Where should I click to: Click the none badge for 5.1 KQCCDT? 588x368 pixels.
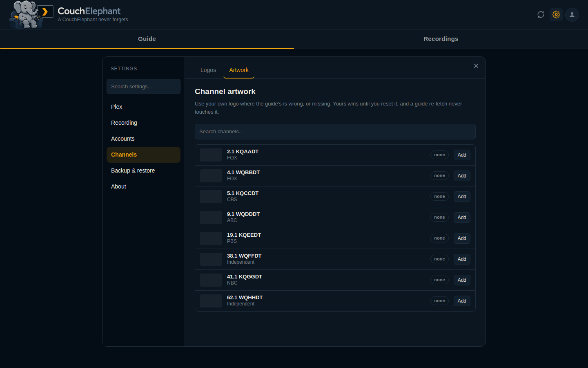click(439, 197)
